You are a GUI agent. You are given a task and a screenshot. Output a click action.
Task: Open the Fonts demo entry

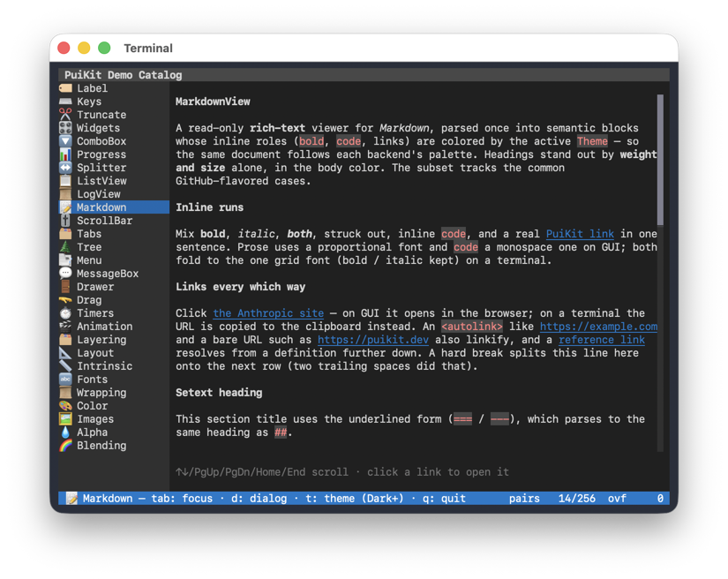coord(114,380)
